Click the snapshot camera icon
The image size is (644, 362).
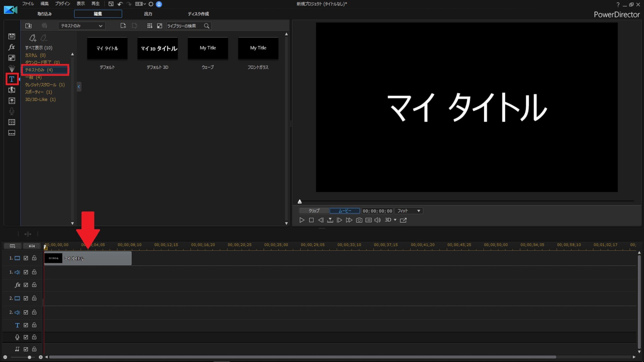359,220
